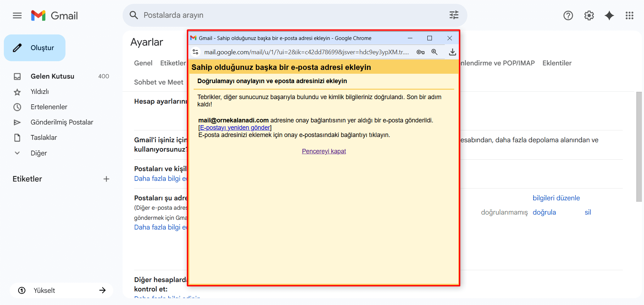644x305 pixels.
Task: Click the search magnifier icon
Action: pos(134,15)
